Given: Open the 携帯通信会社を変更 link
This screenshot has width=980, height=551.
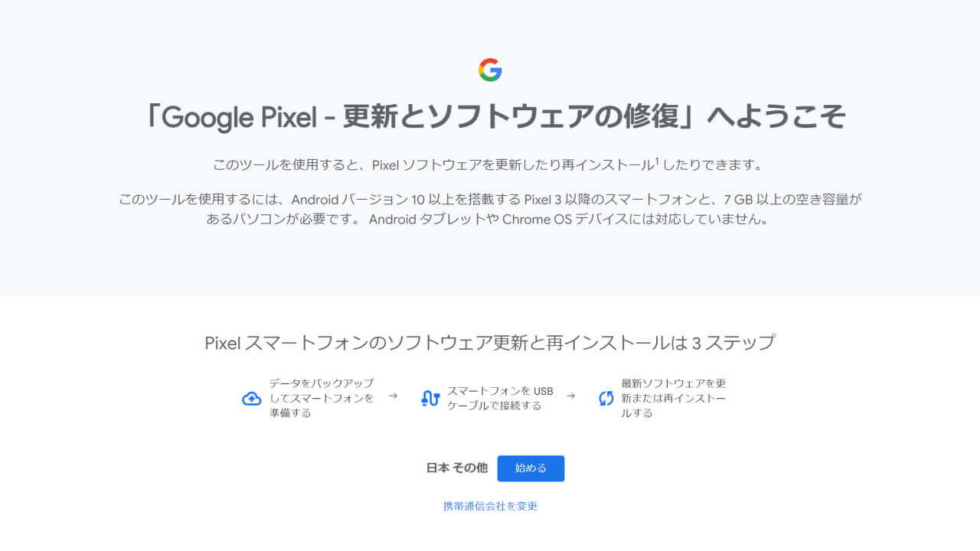Looking at the screenshot, I should click(x=490, y=506).
